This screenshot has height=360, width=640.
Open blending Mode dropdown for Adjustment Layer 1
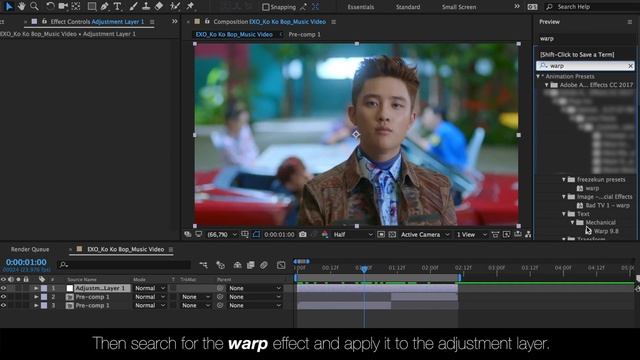point(149,288)
